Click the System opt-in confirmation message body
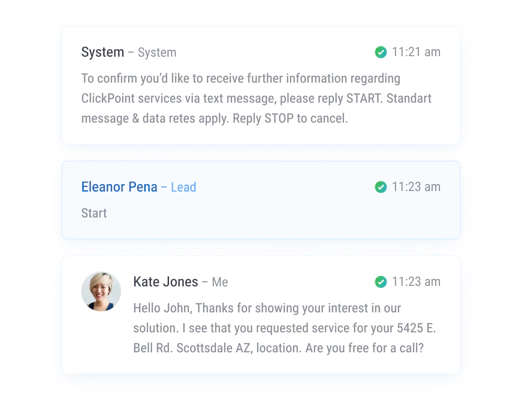The width and height of the screenshot is (522, 400). [x=256, y=99]
